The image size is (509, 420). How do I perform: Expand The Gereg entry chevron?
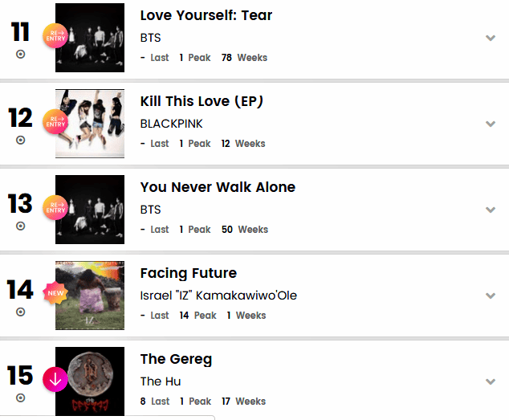coord(491,381)
